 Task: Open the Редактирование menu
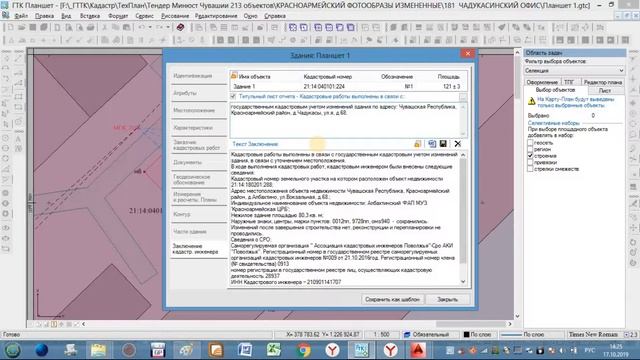[x=216, y=16]
